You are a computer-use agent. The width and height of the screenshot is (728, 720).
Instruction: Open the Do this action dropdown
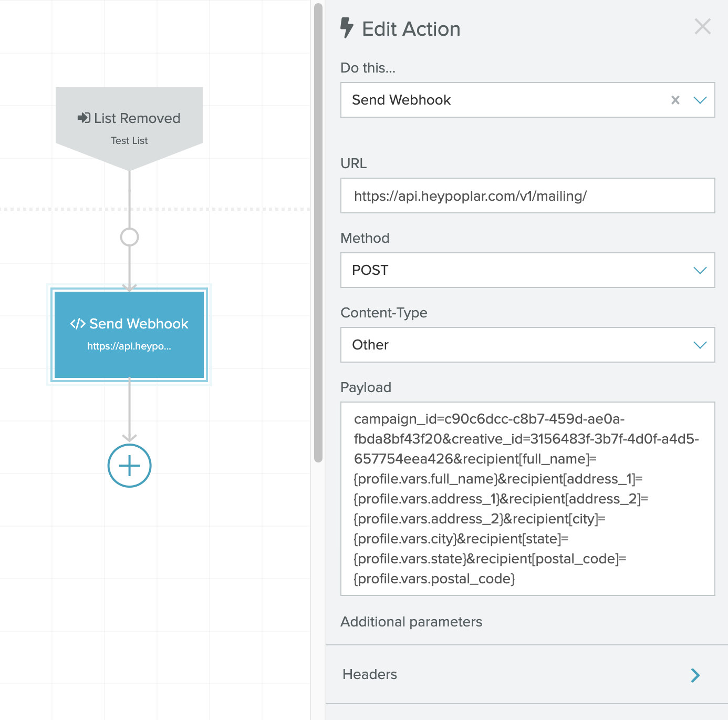pyautogui.click(x=700, y=100)
